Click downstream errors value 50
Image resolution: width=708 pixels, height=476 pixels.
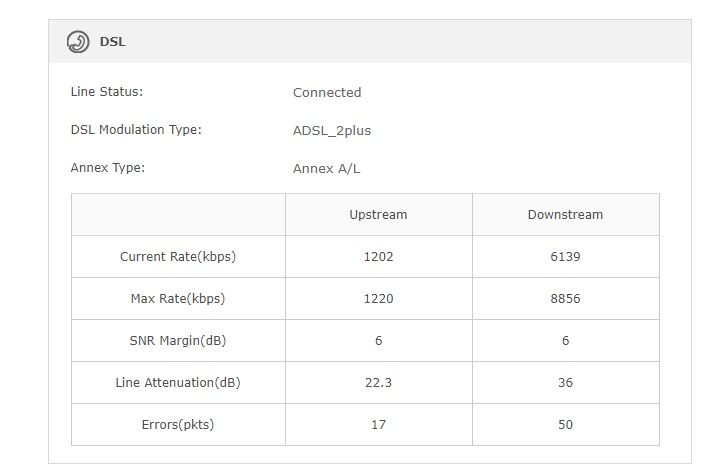[x=565, y=425]
